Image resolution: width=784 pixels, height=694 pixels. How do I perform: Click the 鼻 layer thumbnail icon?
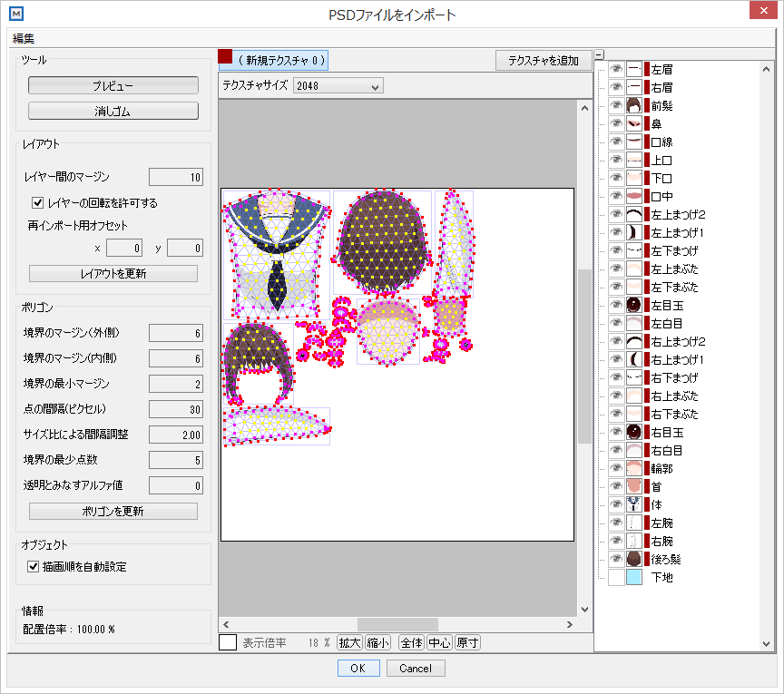(634, 123)
